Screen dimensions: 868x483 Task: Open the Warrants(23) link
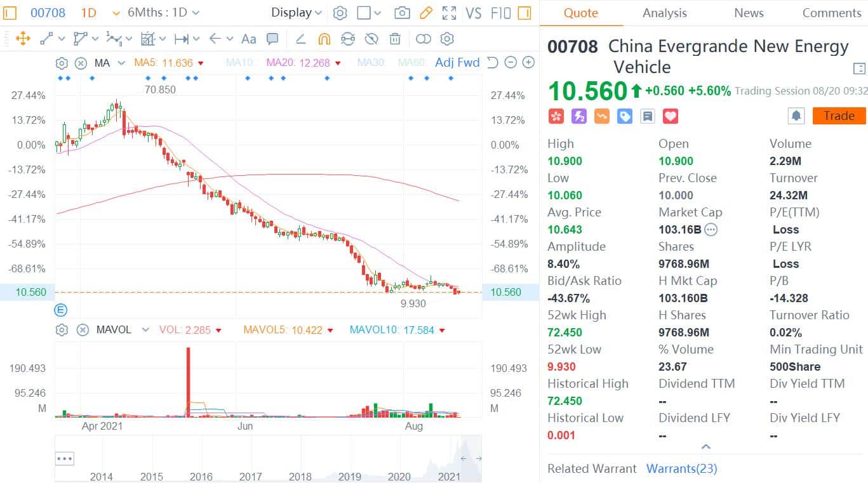click(681, 468)
